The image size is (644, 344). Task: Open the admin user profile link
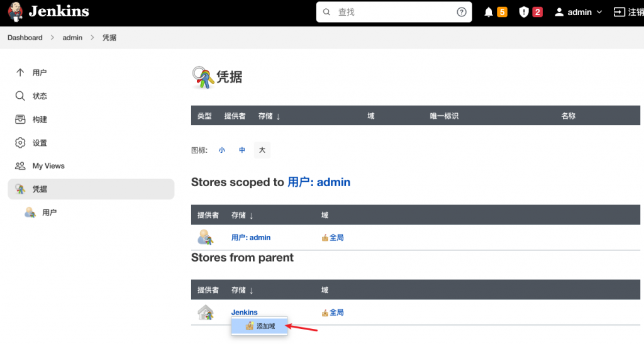point(574,13)
